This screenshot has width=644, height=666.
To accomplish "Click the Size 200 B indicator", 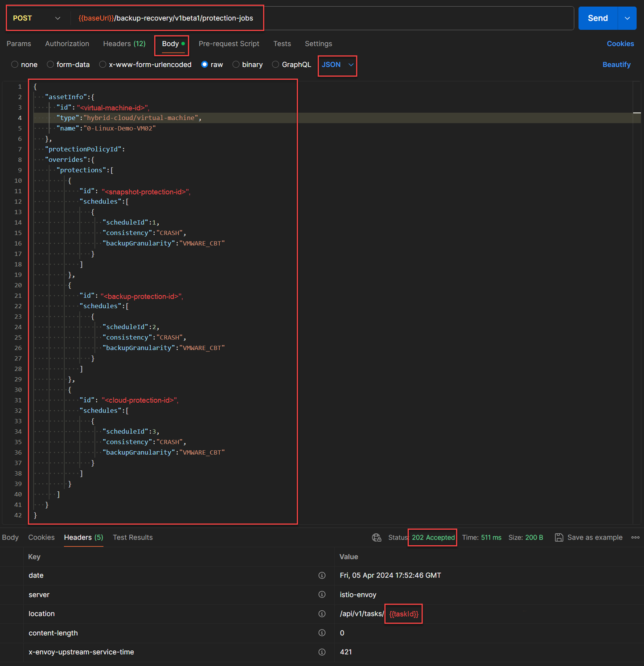I will [x=526, y=538].
